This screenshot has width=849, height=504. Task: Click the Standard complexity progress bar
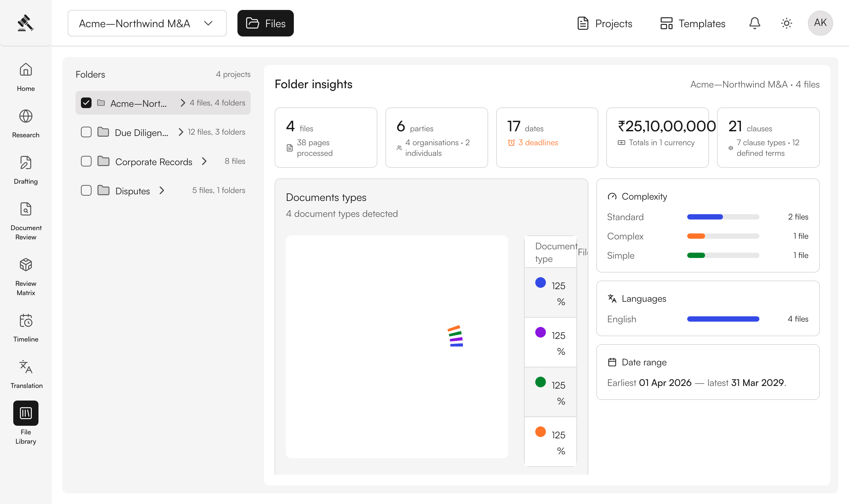723,217
